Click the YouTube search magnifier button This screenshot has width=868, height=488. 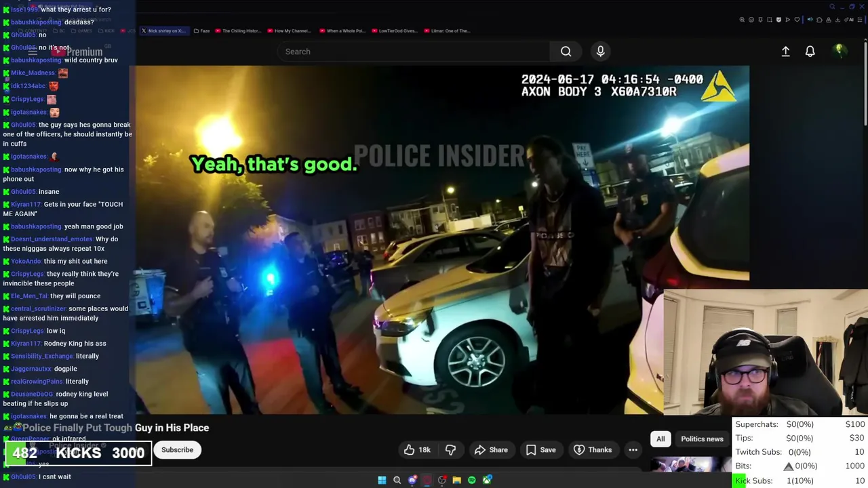[x=566, y=52]
